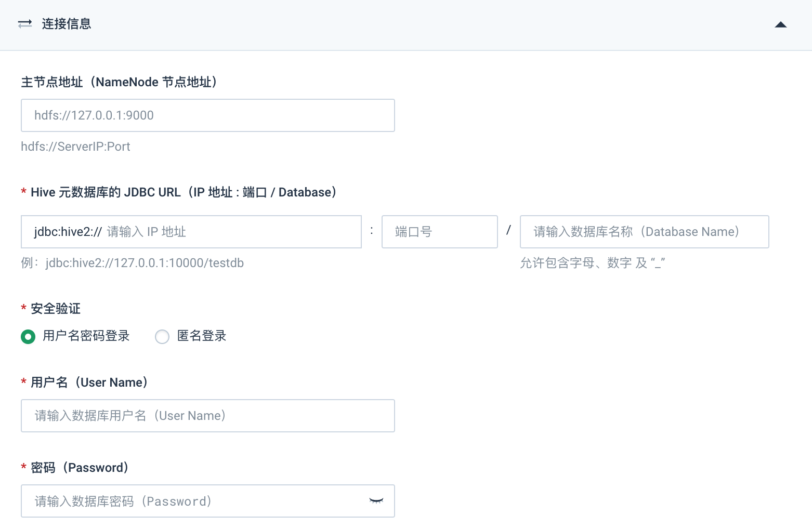812x528 pixels.
Task: Click the 主节点地址 NameNode label
Action: point(119,82)
